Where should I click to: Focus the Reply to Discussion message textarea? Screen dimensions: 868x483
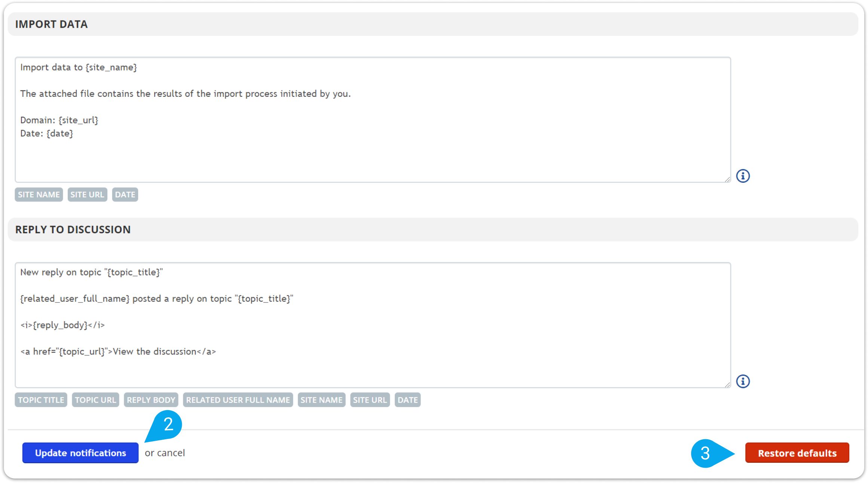click(x=373, y=325)
